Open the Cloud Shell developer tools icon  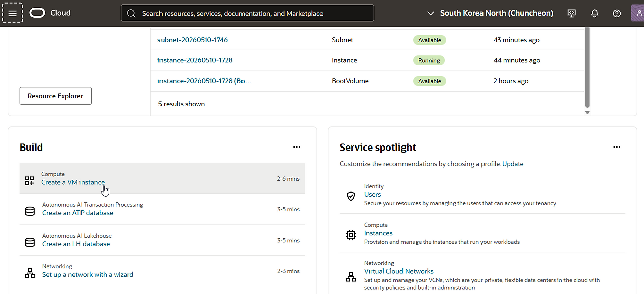click(572, 13)
